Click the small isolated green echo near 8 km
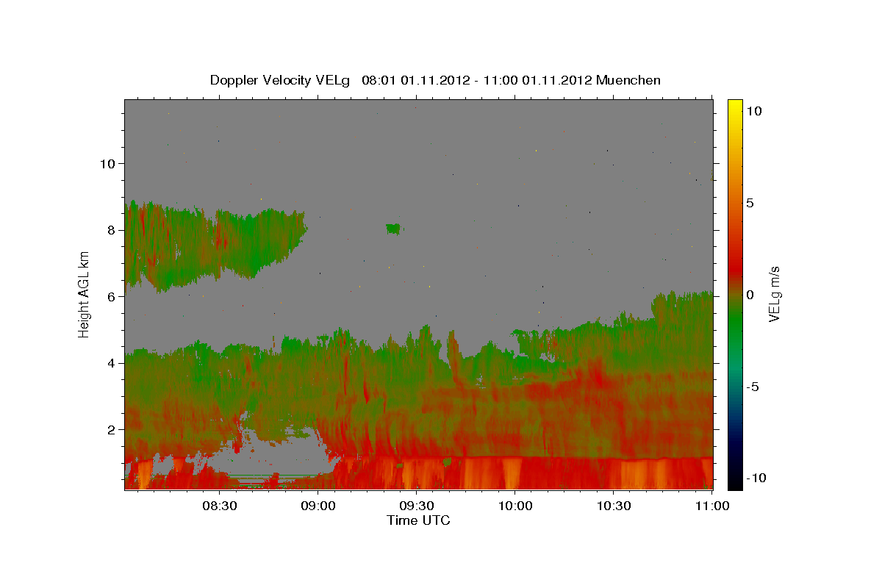This screenshot has width=882, height=588. [x=394, y=229]
